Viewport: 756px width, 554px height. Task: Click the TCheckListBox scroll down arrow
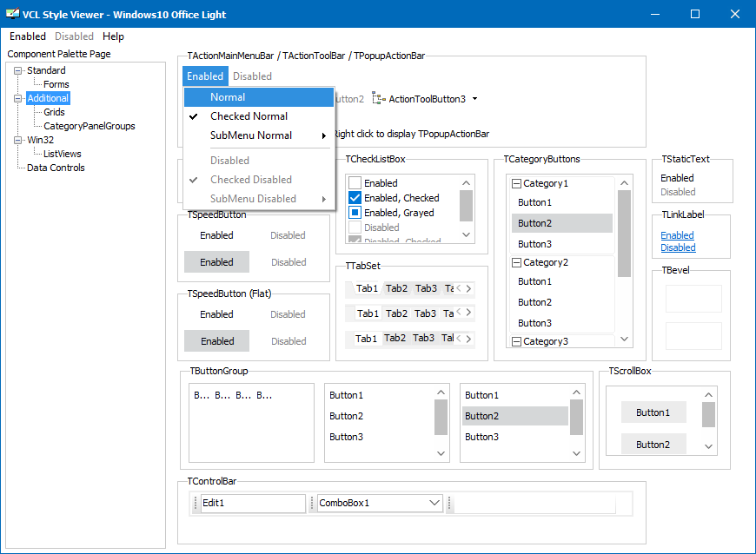pos(466,234)
